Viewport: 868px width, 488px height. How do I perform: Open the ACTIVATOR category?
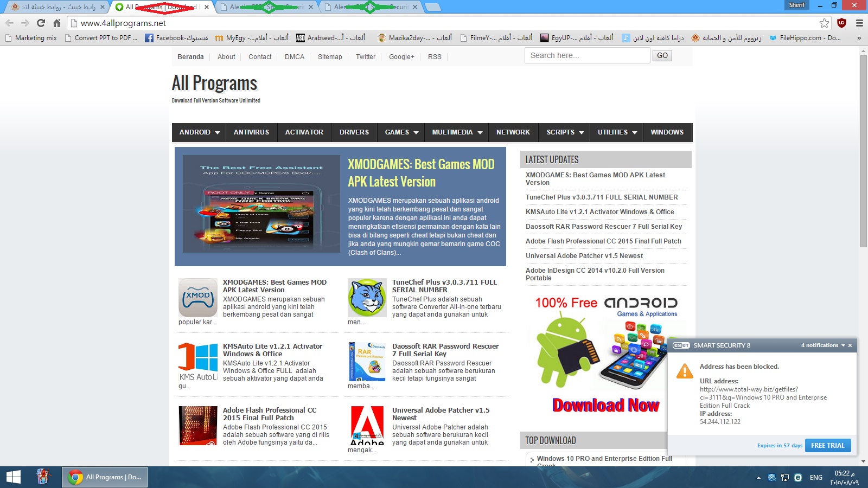[x=304, y=132]
